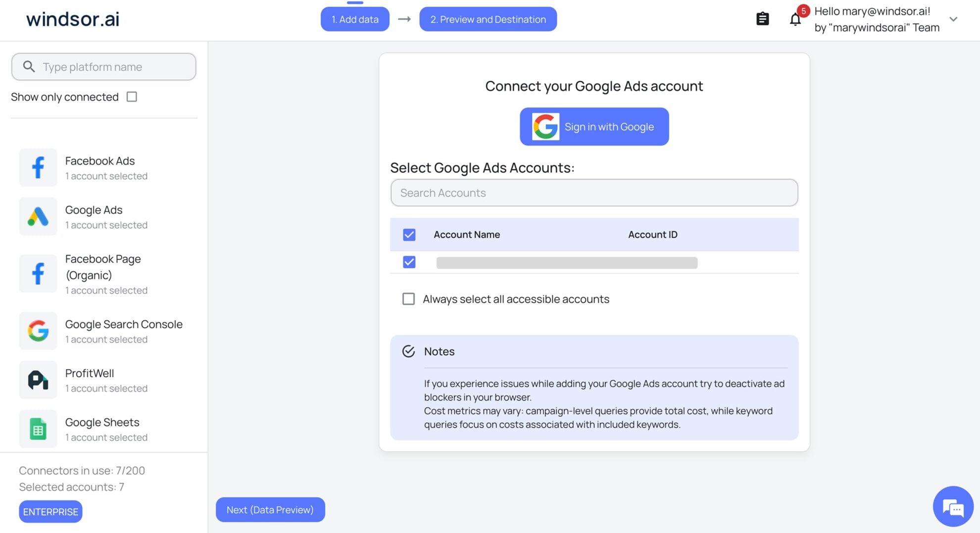
Task: Open the Preview and Destination step
Action: tap(488, 19)
